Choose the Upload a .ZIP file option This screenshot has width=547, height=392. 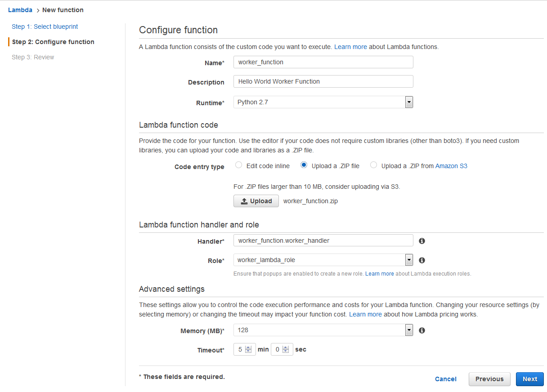pyautogui.click(x=304, y=165)
